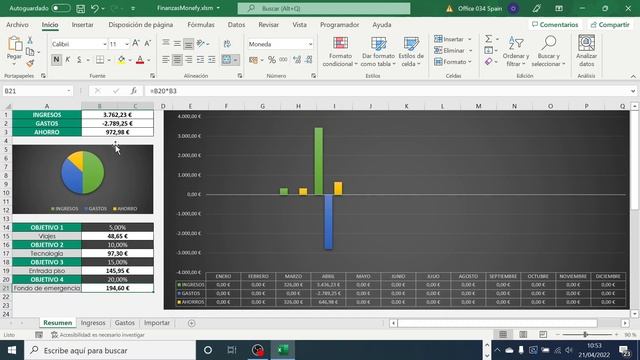Switch to the Datos ribbon tab

(236, 25)
